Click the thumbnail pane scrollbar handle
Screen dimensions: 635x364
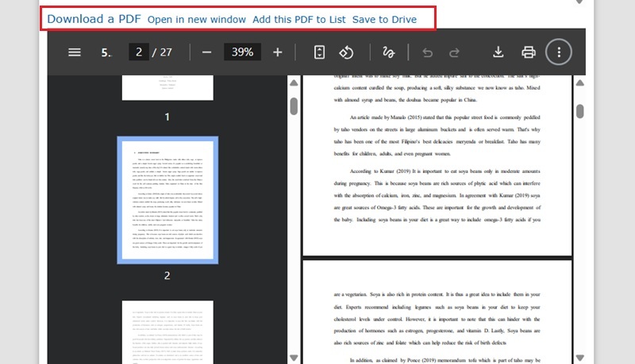click(x=294, y=106)
